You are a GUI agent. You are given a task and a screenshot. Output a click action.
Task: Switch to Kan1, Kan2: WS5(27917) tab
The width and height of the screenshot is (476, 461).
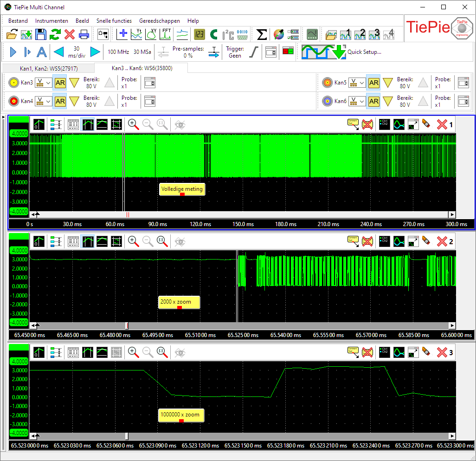(x=48, y=68)
